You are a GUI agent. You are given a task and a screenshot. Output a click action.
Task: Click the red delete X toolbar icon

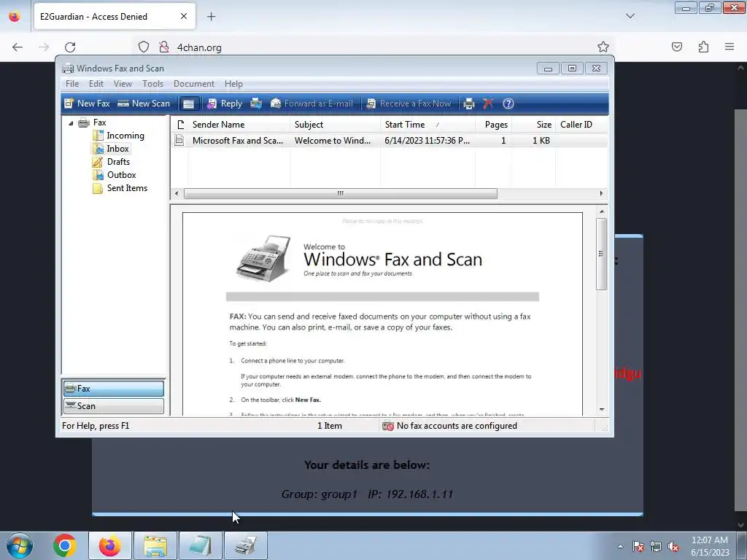[x=488, y=104]
